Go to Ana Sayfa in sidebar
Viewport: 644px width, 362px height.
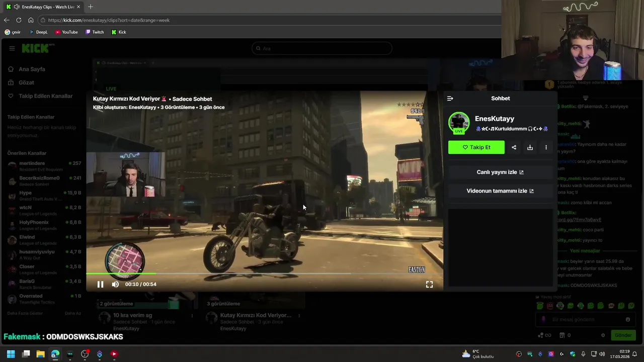point(32,69)
